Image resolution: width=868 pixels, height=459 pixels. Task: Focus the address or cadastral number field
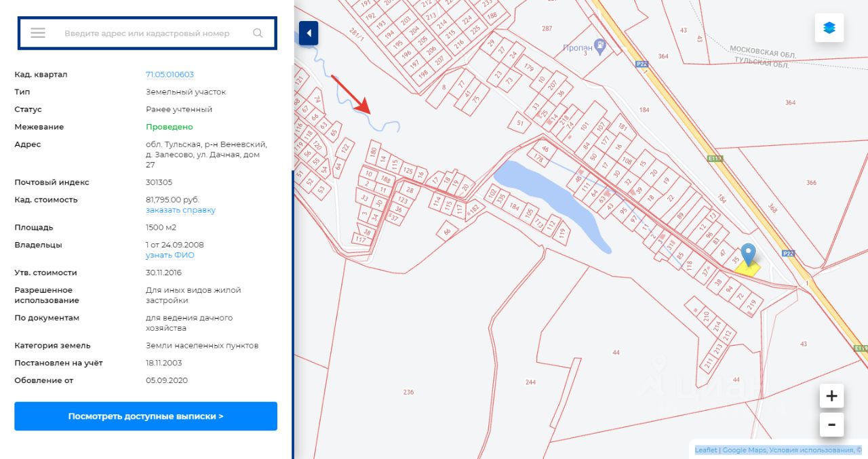tap(147, 33)
